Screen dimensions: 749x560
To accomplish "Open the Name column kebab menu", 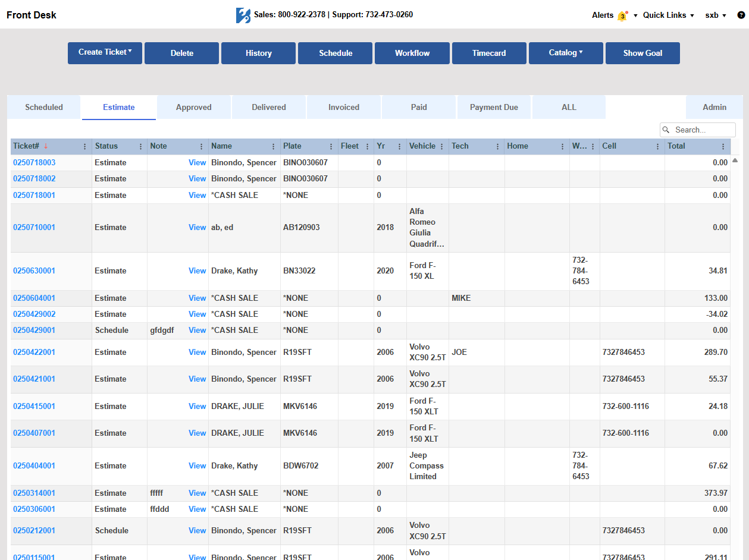I will point(274,146).
